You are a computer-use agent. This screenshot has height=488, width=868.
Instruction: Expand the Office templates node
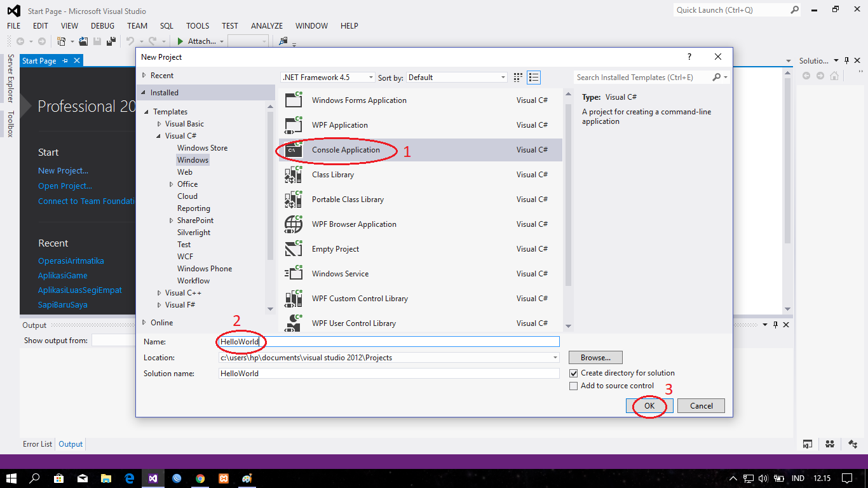170,184
